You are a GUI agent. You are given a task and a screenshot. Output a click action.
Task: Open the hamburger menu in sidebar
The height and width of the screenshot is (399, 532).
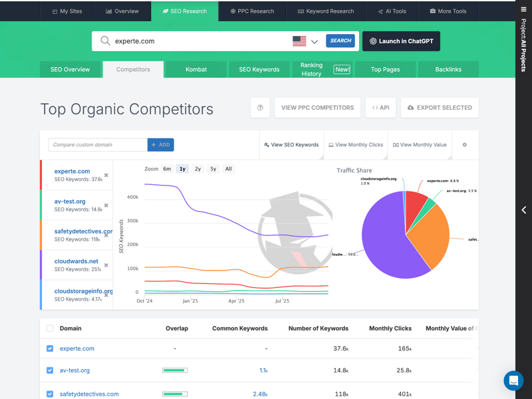[x=523, y=9]
